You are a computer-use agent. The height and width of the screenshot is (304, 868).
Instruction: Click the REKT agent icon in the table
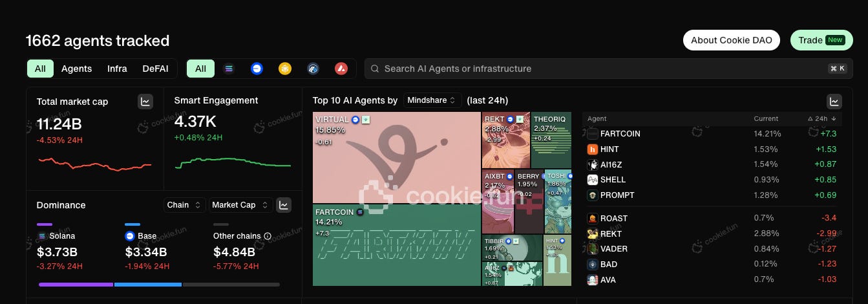593,233
